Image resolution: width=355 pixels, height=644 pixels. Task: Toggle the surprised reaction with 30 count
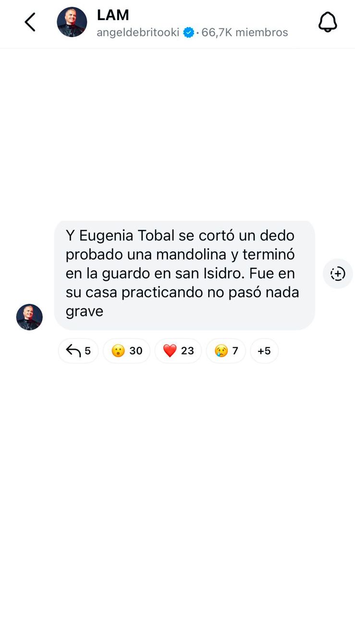tap(126, 351)
